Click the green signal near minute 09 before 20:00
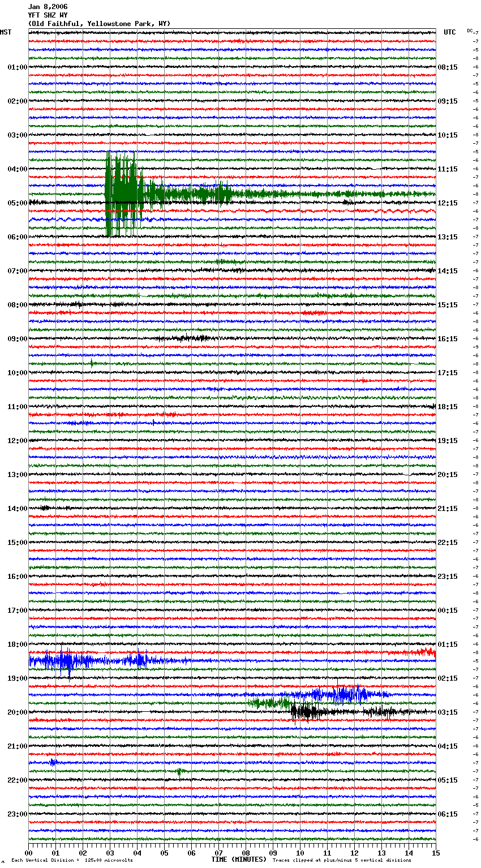The height and width of the screenshot is (868, 481). tap(269, 703)
